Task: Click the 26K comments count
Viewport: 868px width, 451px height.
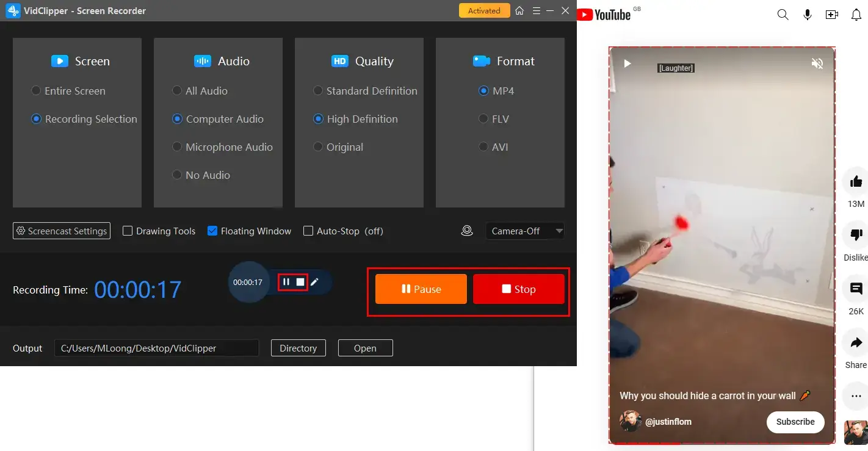Action: [856, 311]
